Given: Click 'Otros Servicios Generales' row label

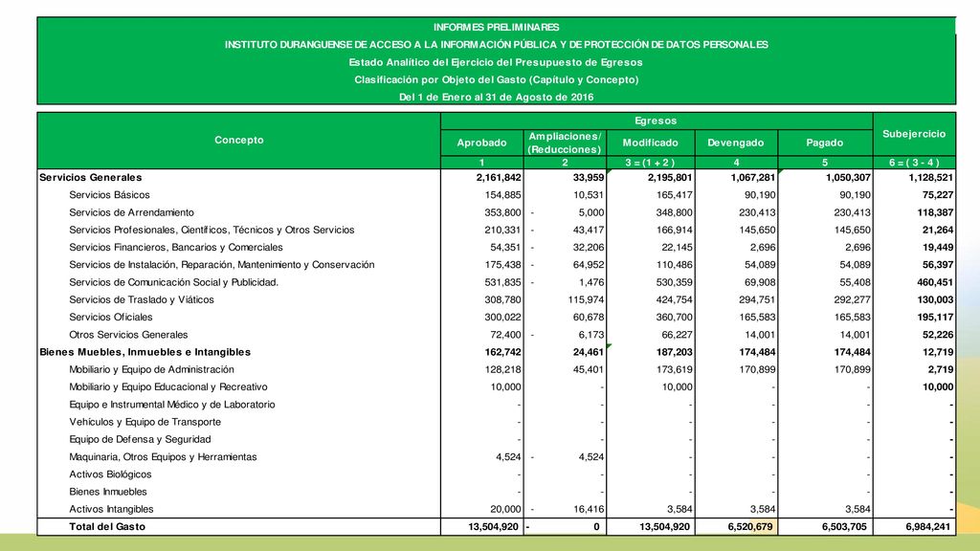Looking at the screenshot, I should click(128, 335).
